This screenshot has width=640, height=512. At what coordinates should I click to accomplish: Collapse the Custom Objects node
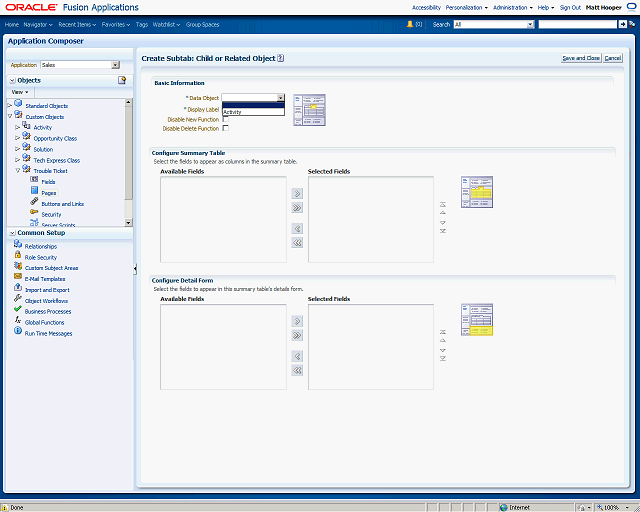10,117
